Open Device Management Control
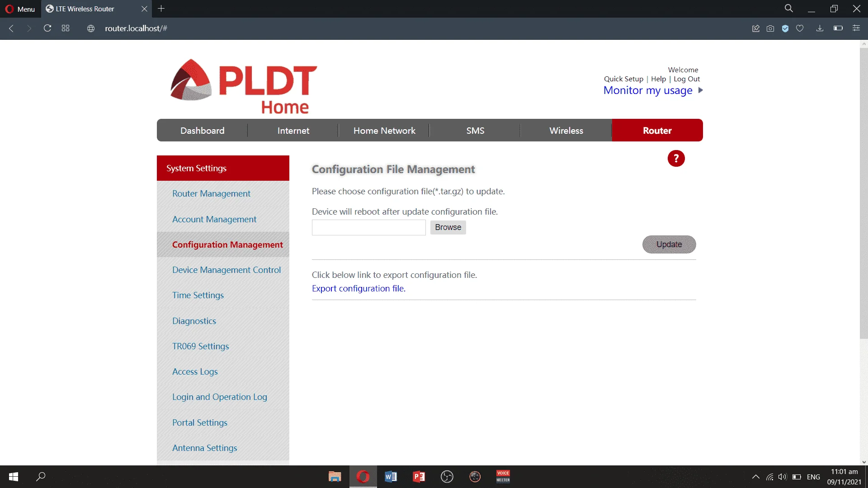Screen dimensions: 868x488 (x=226, y=270)
